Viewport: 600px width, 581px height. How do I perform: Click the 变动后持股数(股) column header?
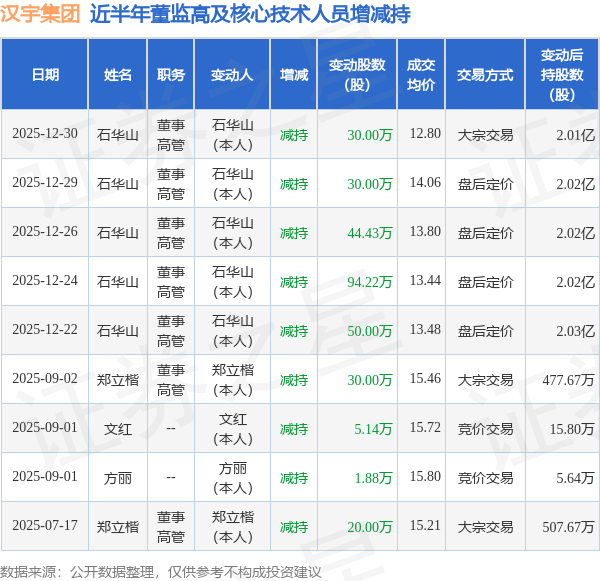(x=562, y=75)
